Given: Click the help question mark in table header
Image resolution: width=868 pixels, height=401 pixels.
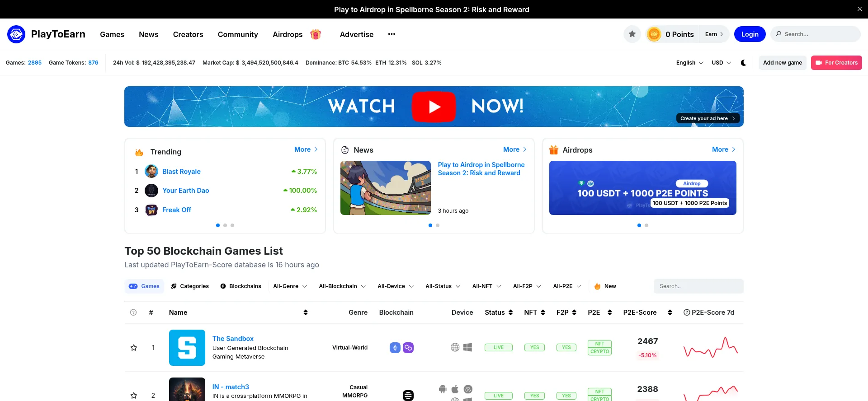Looking at the screenshot, I should (x=133, y=312).
